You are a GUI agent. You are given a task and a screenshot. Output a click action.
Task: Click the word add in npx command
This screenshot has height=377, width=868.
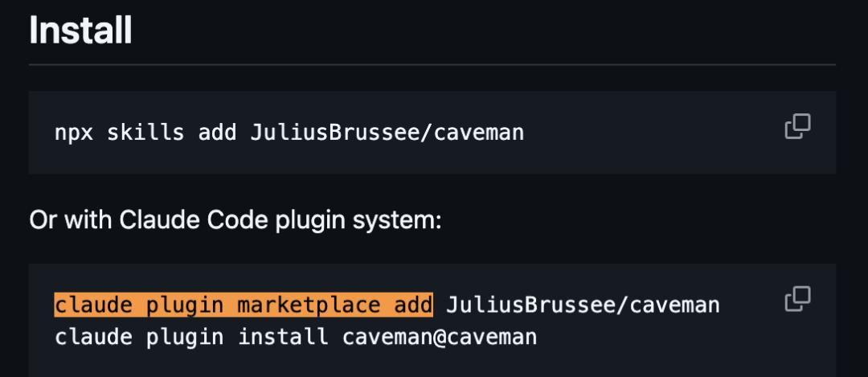click(217, 132)
